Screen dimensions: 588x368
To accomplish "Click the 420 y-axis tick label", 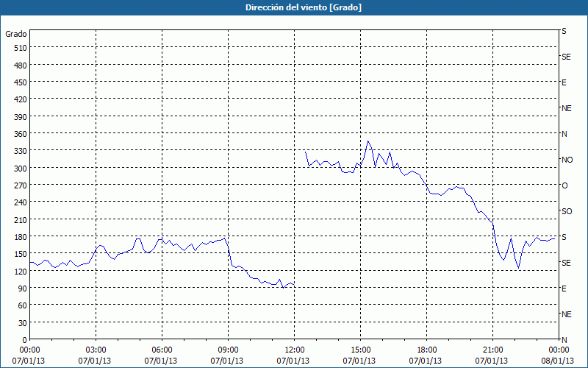I will pyautogui.click(x=21, y=100).
